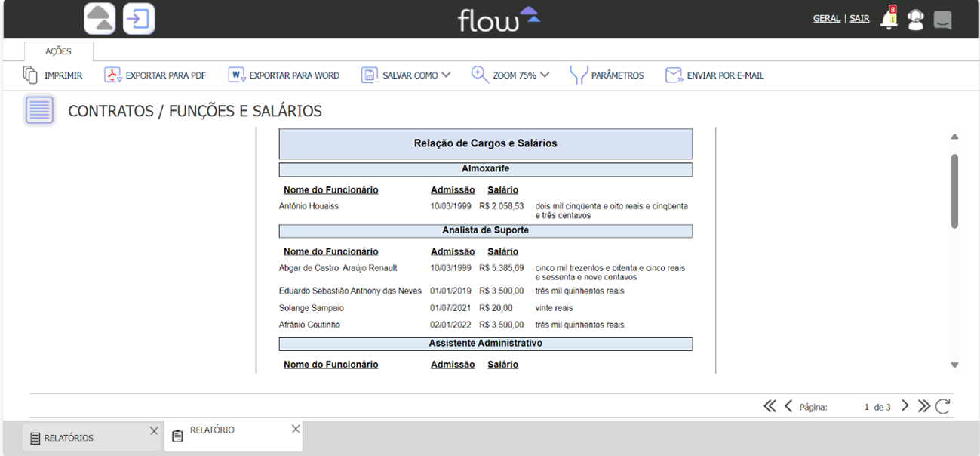Open the support headset icon
The width and height of the screenshot is (980, 456).
916,20
